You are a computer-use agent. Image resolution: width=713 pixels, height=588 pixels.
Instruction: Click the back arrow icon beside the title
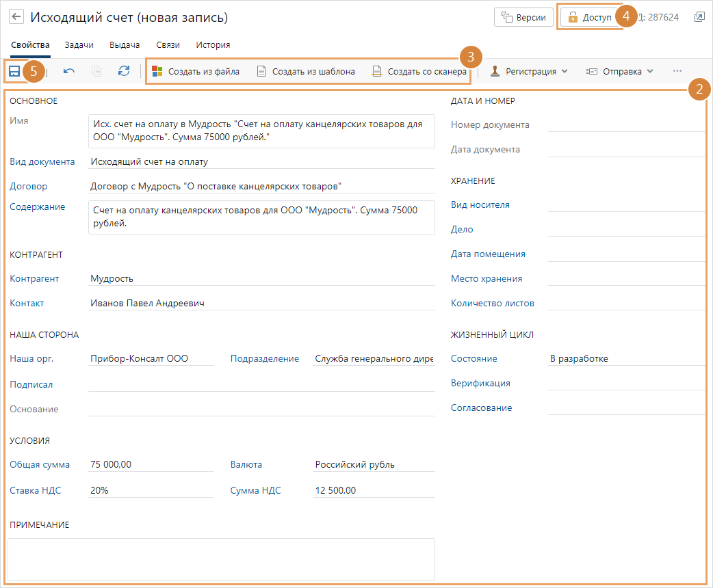pos(16,17)
